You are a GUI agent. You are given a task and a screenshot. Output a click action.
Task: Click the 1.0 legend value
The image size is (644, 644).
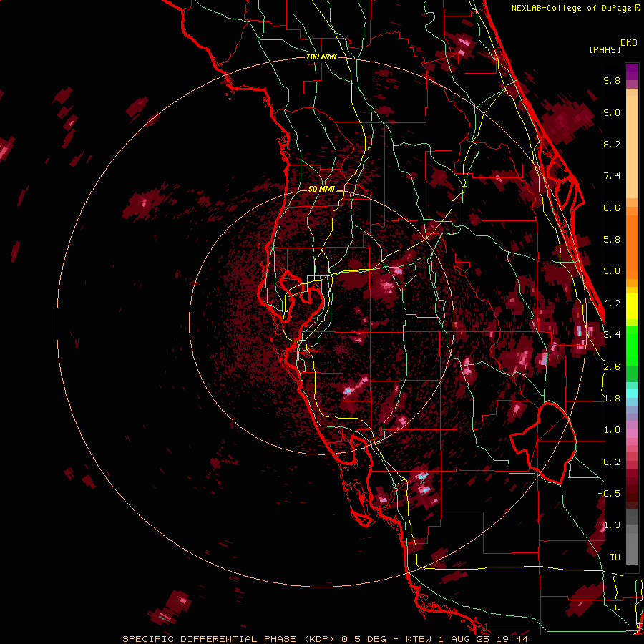(612, 430)
